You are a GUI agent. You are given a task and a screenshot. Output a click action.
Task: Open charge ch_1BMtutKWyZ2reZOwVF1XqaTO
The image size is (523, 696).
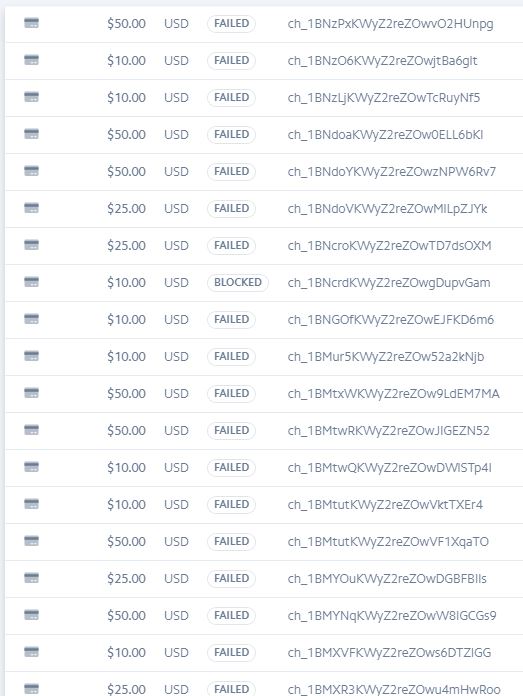(388, 542)
